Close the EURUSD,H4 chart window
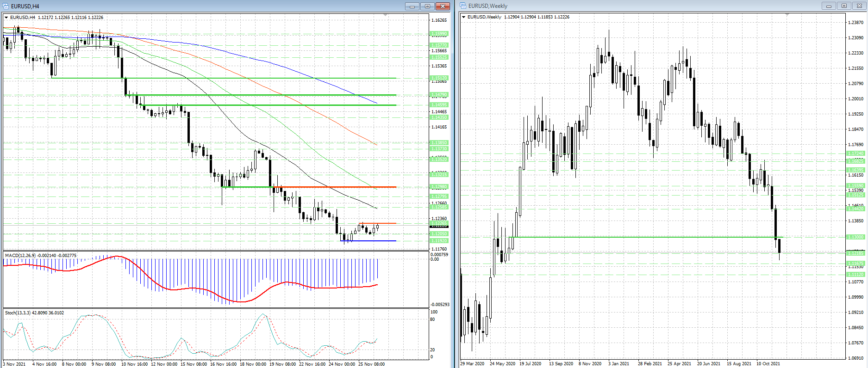The image size is (868, 368). (x=443, y=6)
